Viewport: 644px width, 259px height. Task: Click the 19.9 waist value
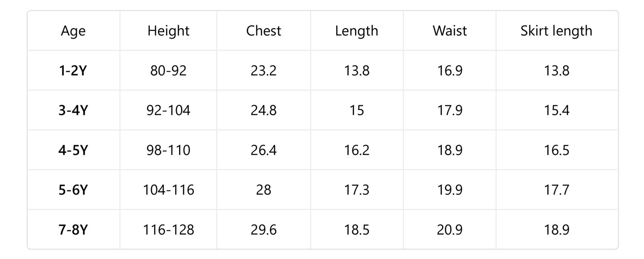click(x=450, y=190)
